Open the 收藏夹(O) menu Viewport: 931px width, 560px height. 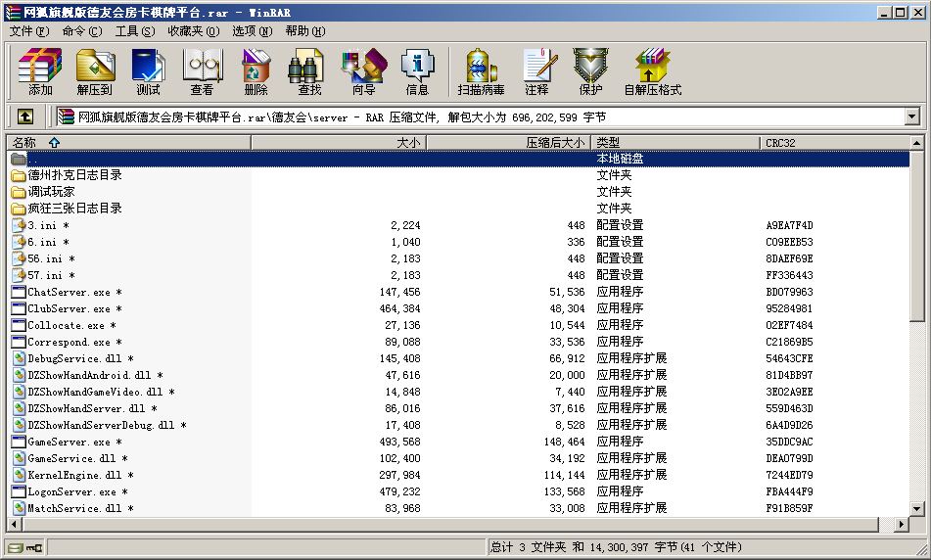(x=194, y=31)
